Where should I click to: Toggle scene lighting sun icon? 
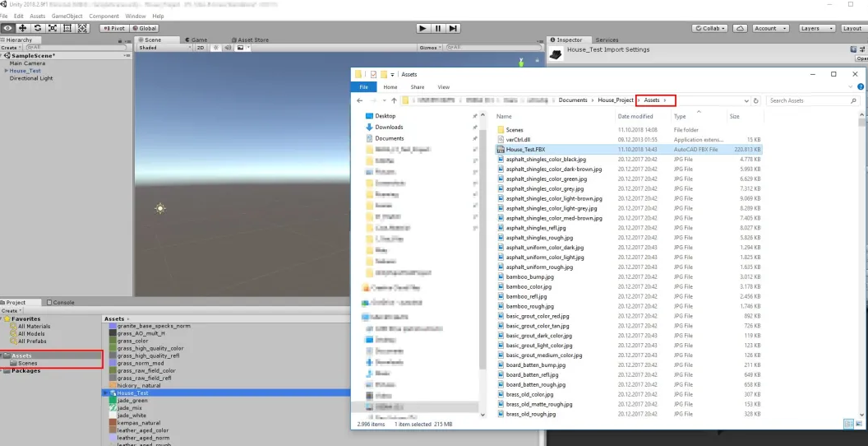coord(217,48)
